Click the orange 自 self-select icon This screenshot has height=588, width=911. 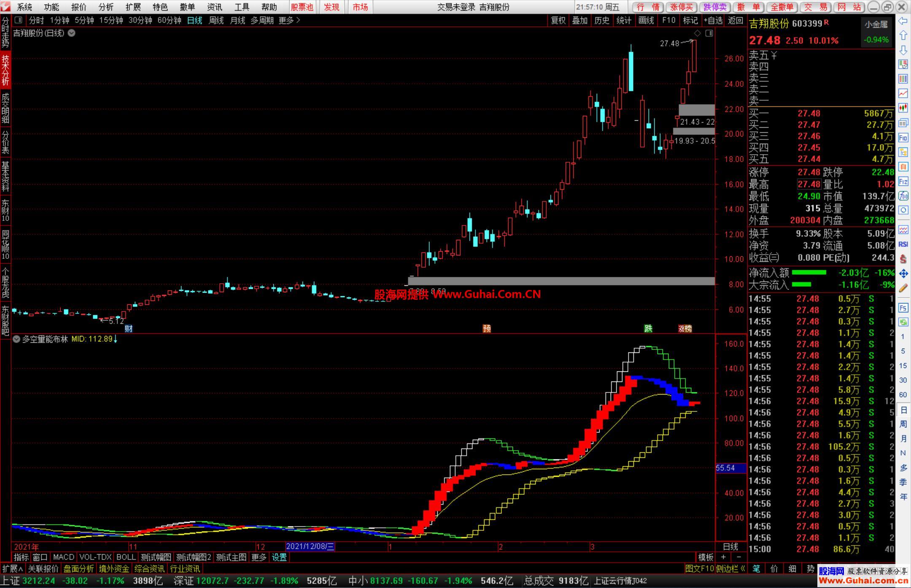click(x=903, y=167)
